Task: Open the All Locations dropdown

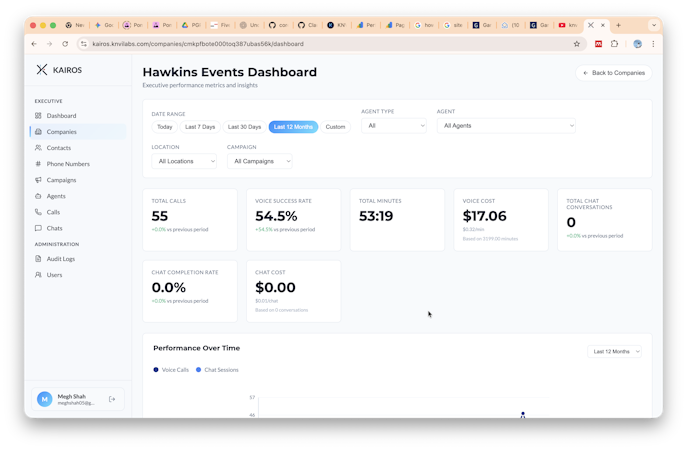Action: (x=184, y=161)
